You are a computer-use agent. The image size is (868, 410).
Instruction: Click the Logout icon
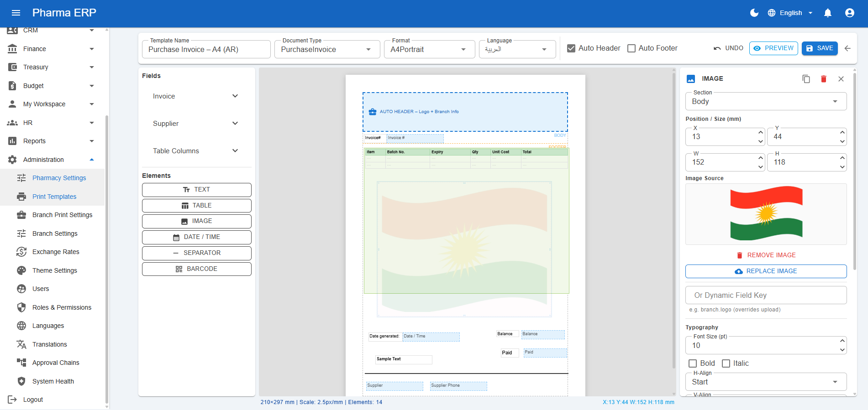point(12,400)
